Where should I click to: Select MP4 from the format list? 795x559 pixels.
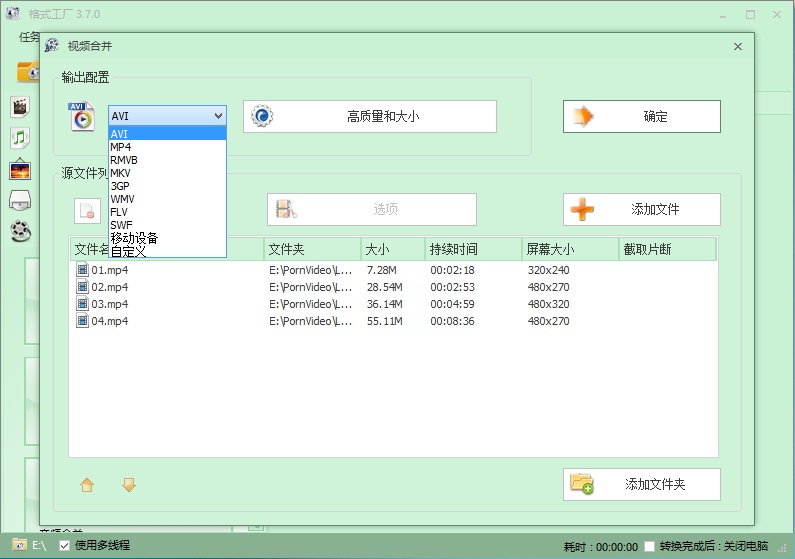coord(121,147)
